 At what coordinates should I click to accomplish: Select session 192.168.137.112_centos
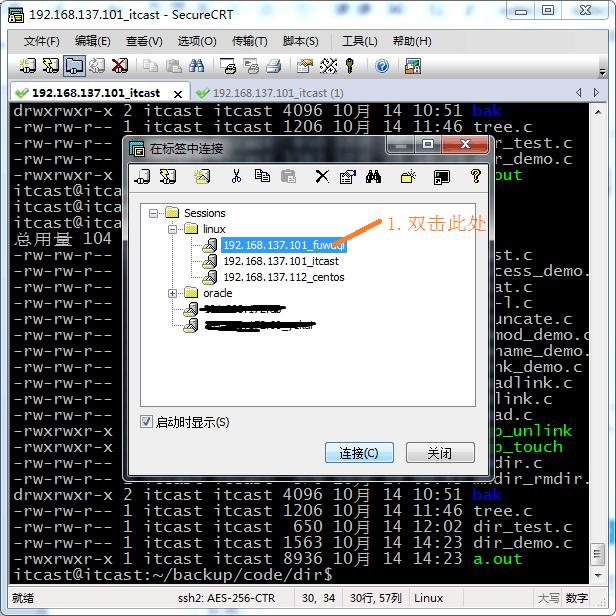284,277
